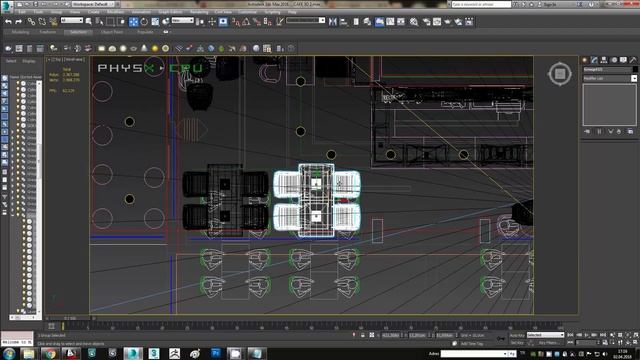The width and height of the screenshot is (640, 360).
Task: Open the Modifier List dropdown
Action: coord(609,78)
